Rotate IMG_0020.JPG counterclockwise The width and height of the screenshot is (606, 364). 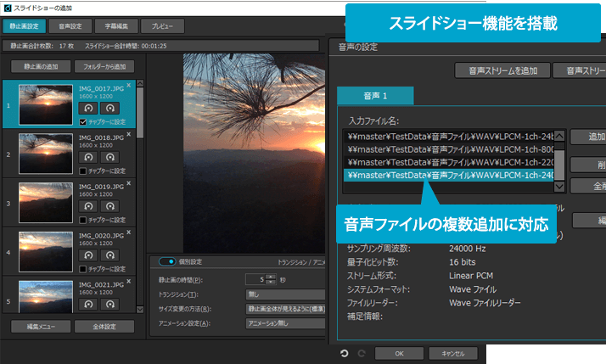point(88,255)
